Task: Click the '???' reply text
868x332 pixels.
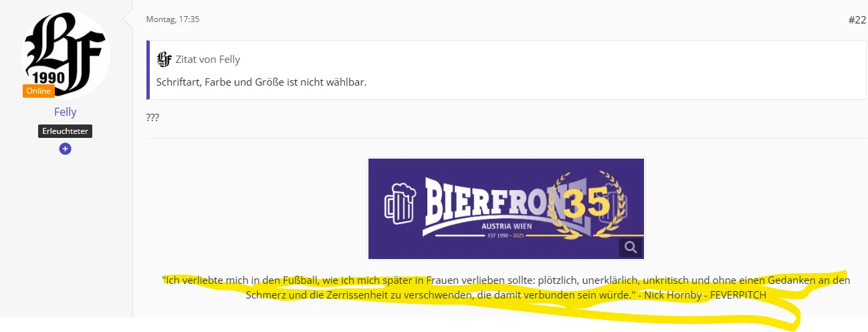Action: point(152,118)
